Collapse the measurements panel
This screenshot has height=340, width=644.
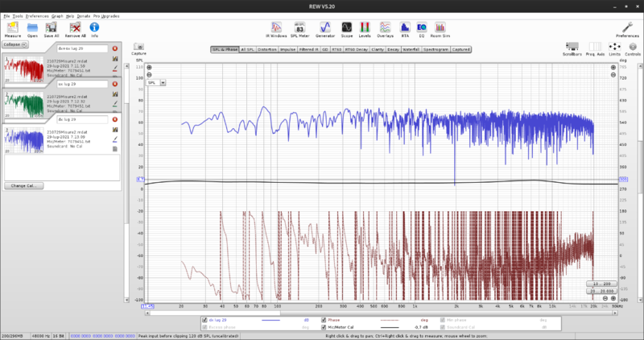point(14,45)
